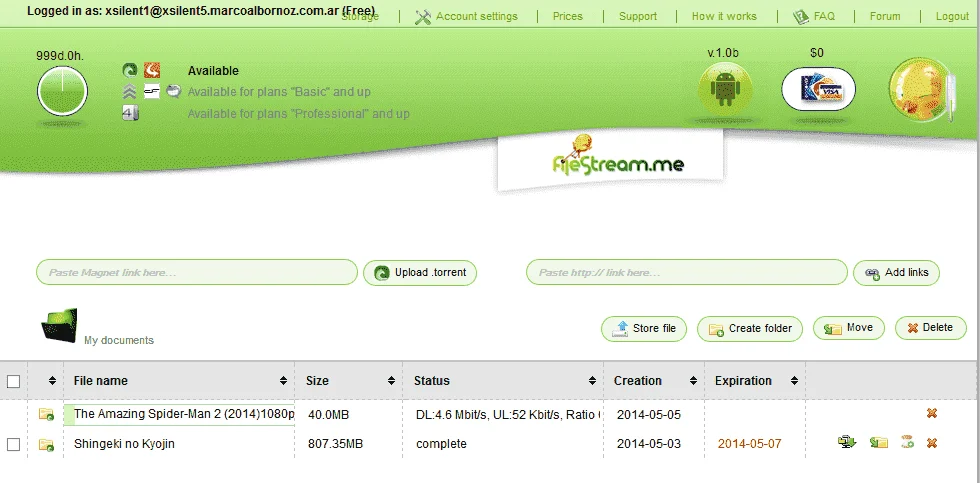The height and width of the screenshot is (483, 980).
Task: Focus the Paste http:// link field
Action: [687, 272]
